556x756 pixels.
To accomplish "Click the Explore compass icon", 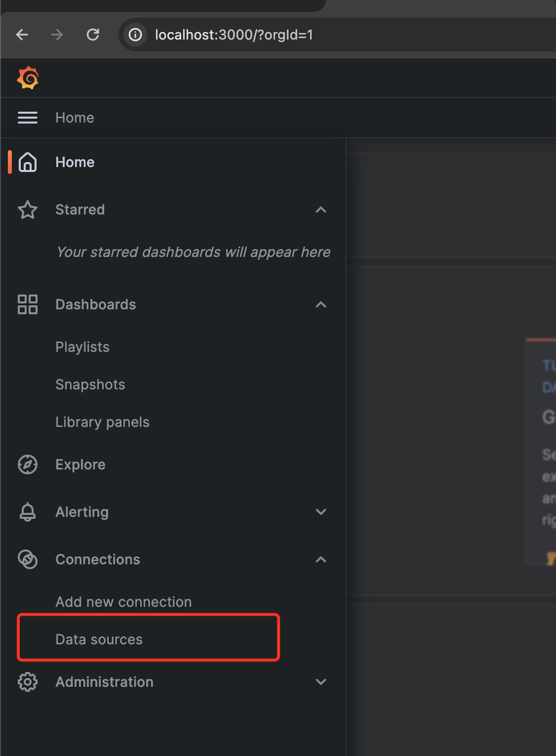I will [28, 464].
